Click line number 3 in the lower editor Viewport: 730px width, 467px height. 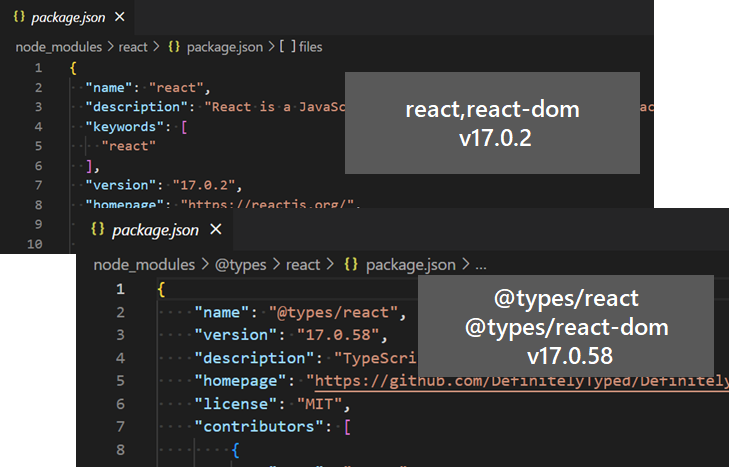click(x=120, y=335)
